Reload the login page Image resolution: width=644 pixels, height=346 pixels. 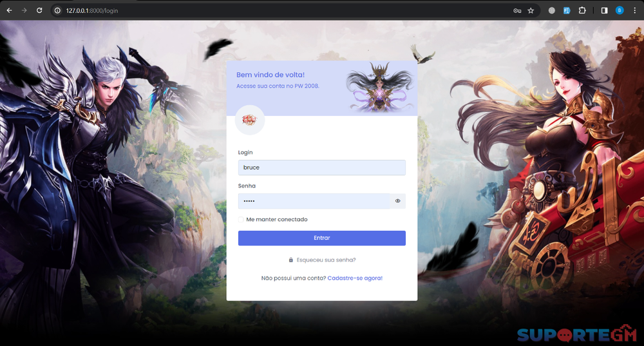[39, 10]
